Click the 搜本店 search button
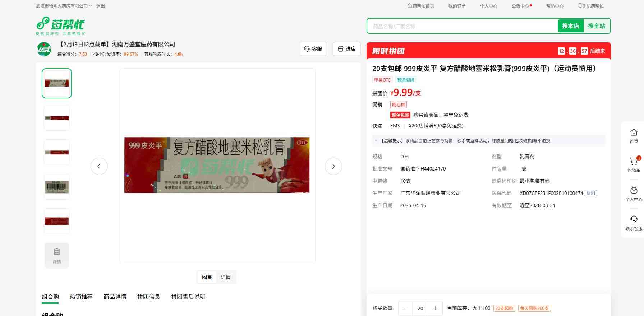This screenshot has height=316, width=644. coord(570,26)
